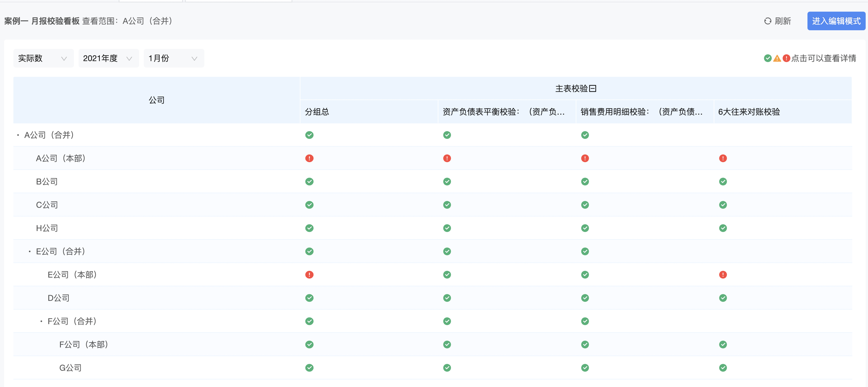
Task: Click green check for A公司(合并) 销售费用明细校验
Action: [x=584, y=135]
